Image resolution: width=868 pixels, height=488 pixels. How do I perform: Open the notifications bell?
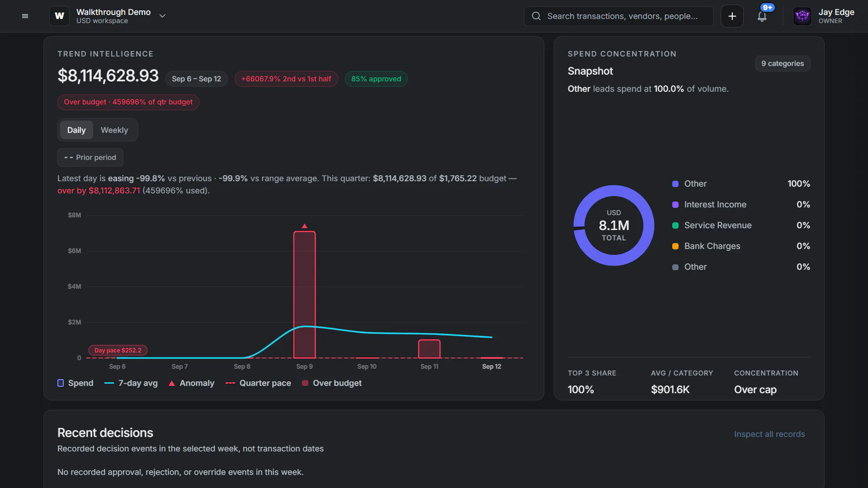(762, 16)
